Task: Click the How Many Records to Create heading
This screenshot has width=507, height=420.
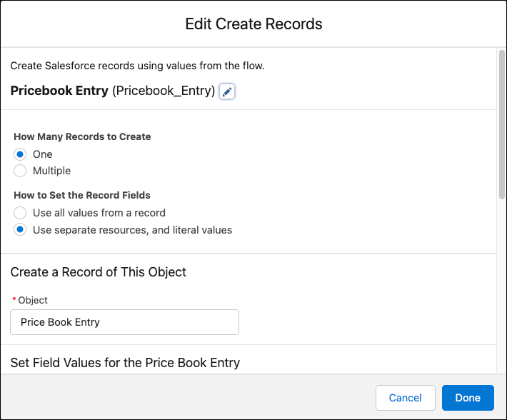Action: tap(82, 136)
